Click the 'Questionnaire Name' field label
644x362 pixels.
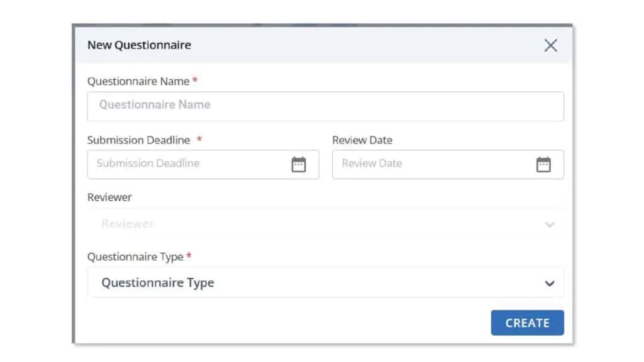coord(138,81)
